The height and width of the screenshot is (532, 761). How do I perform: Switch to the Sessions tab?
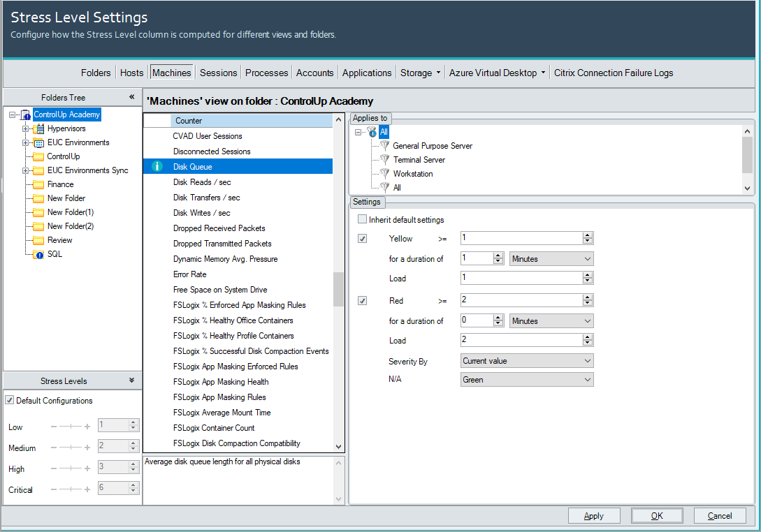218,73
